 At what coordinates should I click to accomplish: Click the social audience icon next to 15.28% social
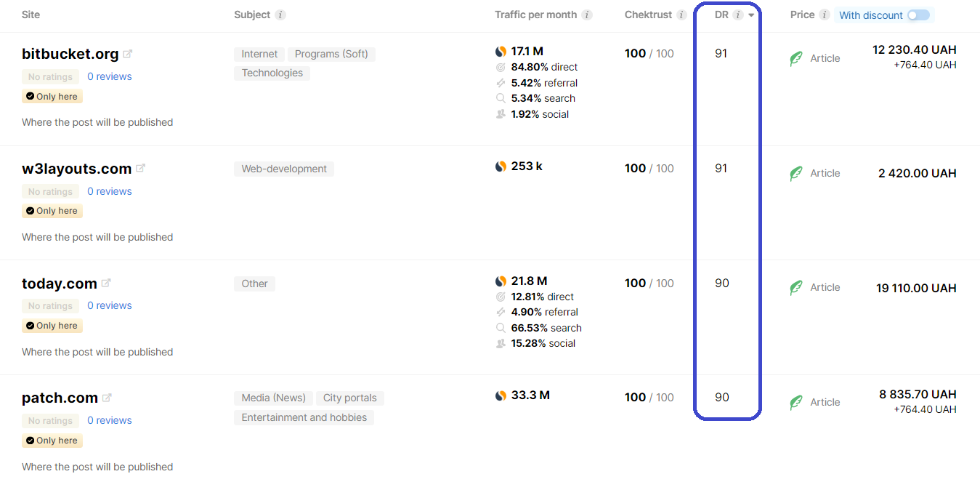(501, 342)
